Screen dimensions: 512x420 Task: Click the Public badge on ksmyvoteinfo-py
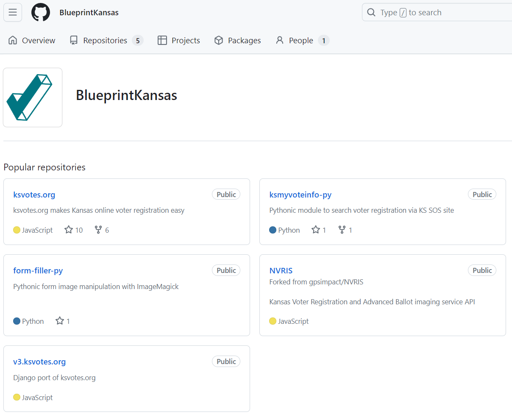(x=482, y=195)
